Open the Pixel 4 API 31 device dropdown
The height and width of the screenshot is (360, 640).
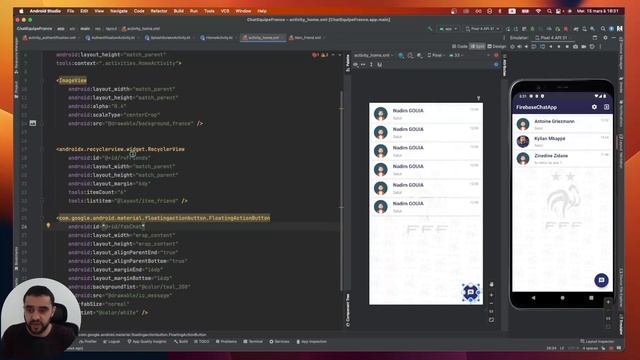coord(482,29)
